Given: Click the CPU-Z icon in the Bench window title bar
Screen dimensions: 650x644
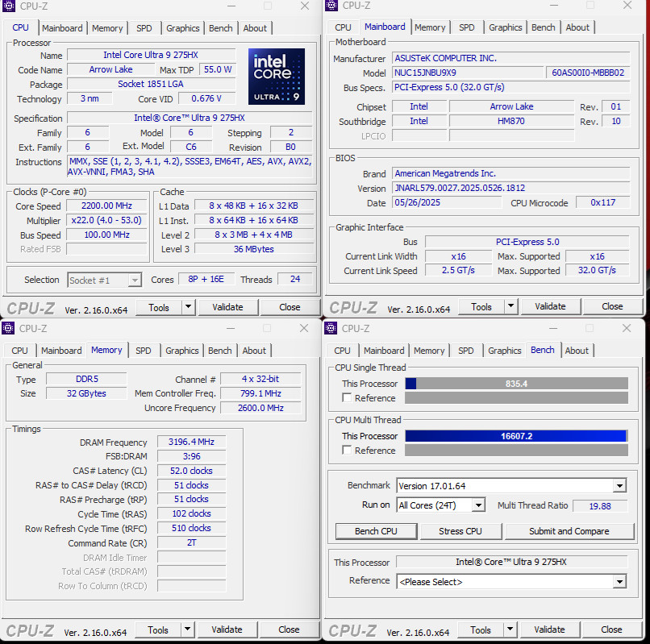Looking at the screenshot, I should [x=331, y=328].
